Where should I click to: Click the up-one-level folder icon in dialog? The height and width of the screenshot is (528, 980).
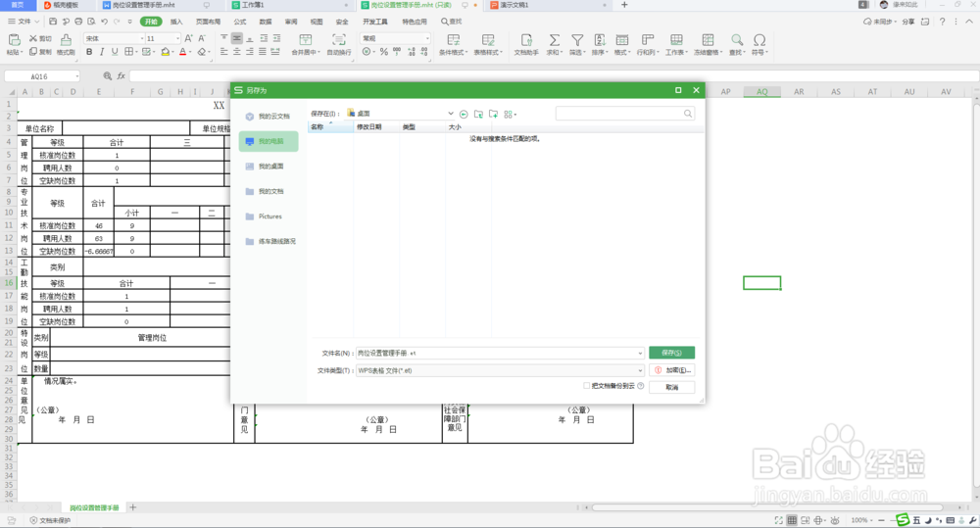pos(479,114)
